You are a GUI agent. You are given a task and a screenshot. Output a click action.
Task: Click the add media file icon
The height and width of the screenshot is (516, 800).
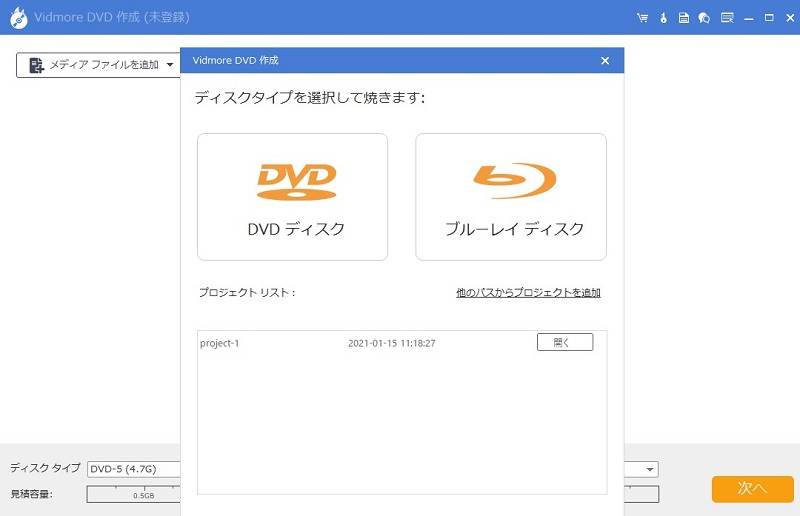click(x=36, y=65)
